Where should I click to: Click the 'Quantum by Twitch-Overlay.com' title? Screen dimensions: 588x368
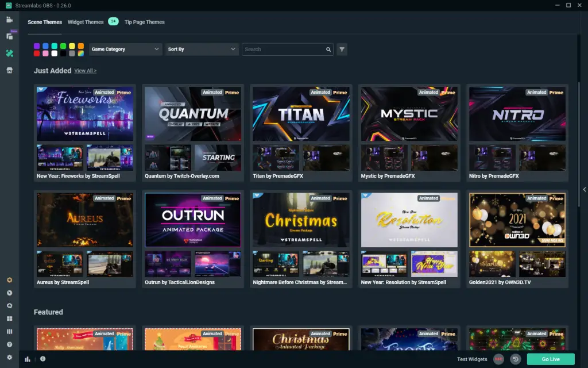tap(182, 176)
